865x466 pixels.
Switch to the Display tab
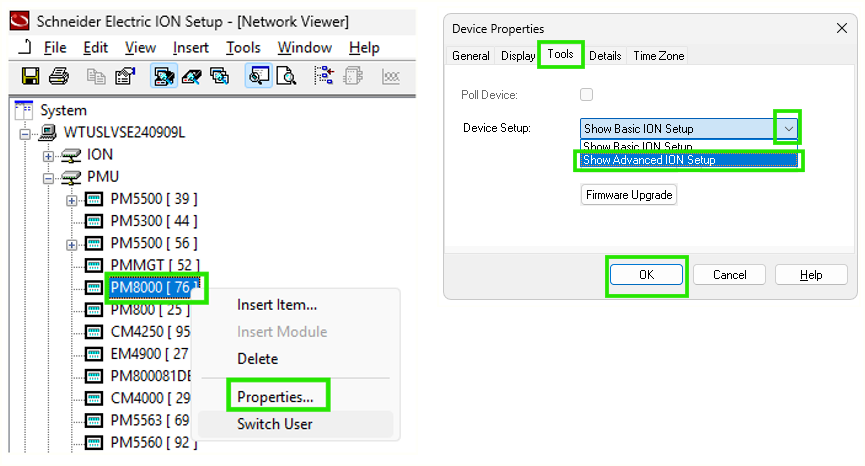pyautogui.click(x=517, y=56)
